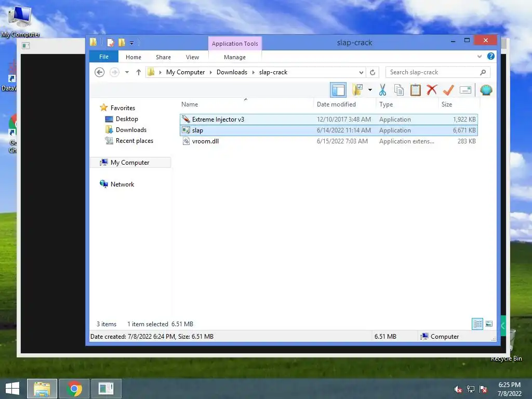Click the Action Center flag icon
Viewport: 532px width, 399px height.
click(x=483, y=389)
